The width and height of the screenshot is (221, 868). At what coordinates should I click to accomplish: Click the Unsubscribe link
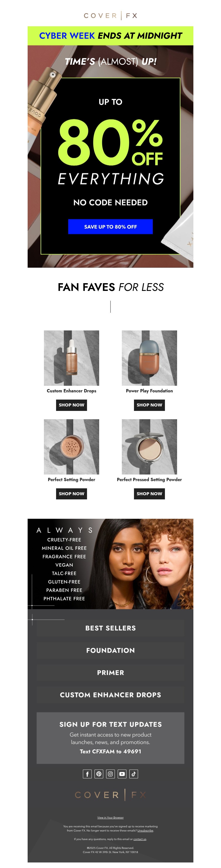pyautogui.click(x=145, y=831)
